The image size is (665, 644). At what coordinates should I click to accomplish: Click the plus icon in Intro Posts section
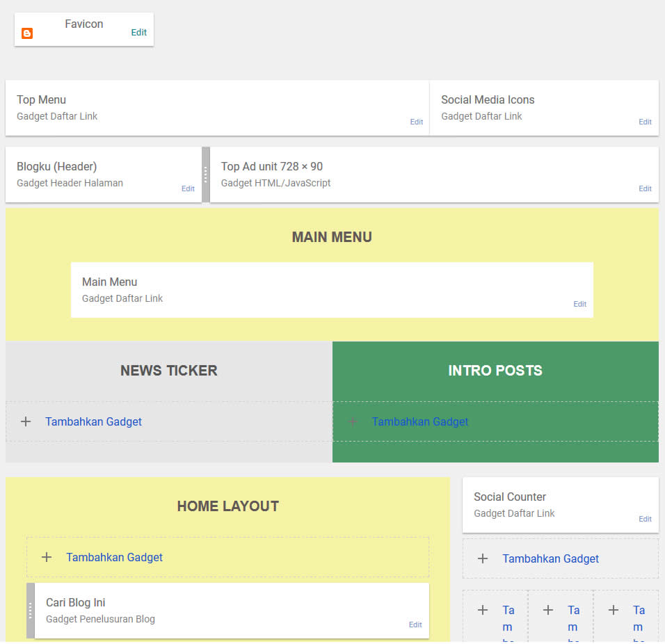353,421
